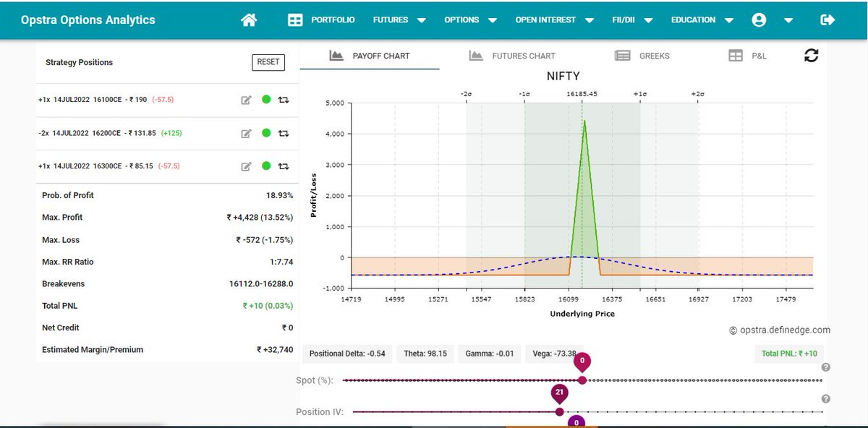
Task: Edit the 16100CE position
Action: (246, 100)
